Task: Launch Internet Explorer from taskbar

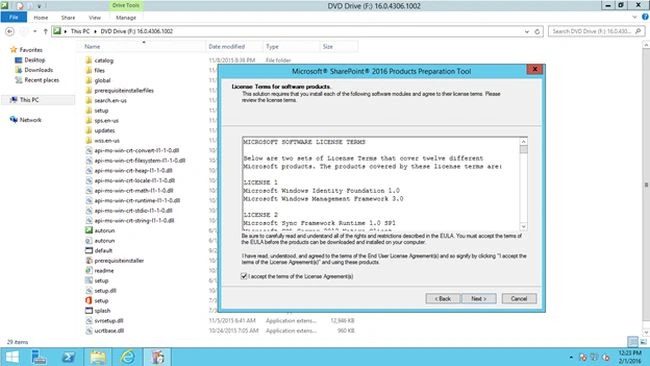Action: 127,357
